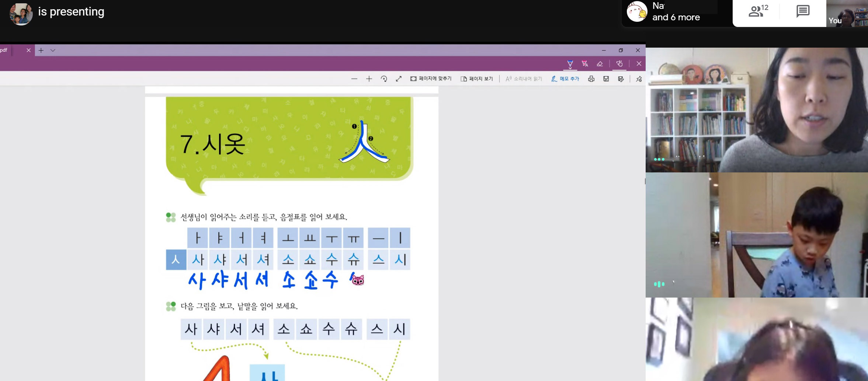
Task: Zoom out the PDF with the minus button
Action: click(354, 79)
